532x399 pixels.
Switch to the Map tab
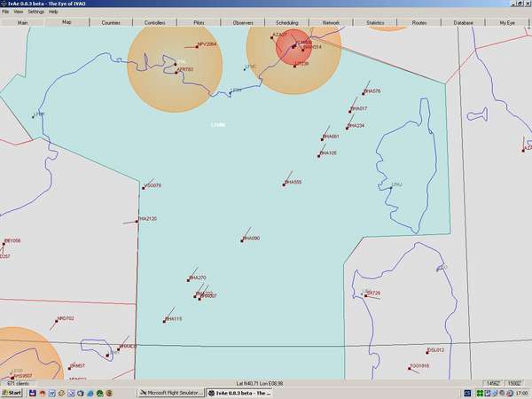click(x=66, y=22)
